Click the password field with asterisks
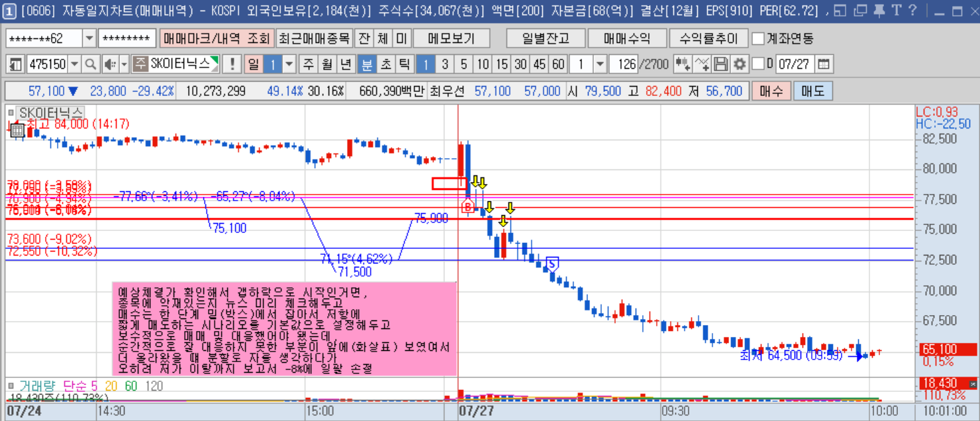The width and height of the screenshot is (980, 421). click(127, 38)
